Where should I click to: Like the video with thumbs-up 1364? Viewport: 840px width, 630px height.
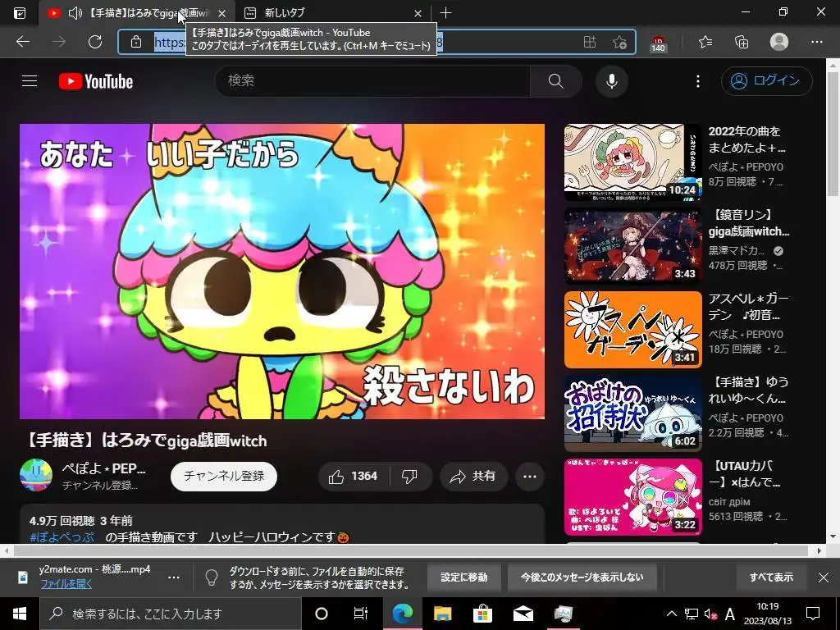pos(354,477)
